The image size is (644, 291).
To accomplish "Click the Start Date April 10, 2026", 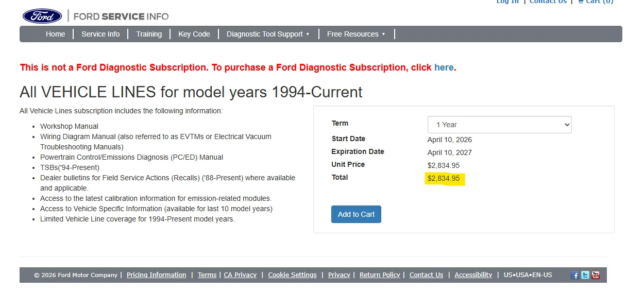I will pos(450,140).
